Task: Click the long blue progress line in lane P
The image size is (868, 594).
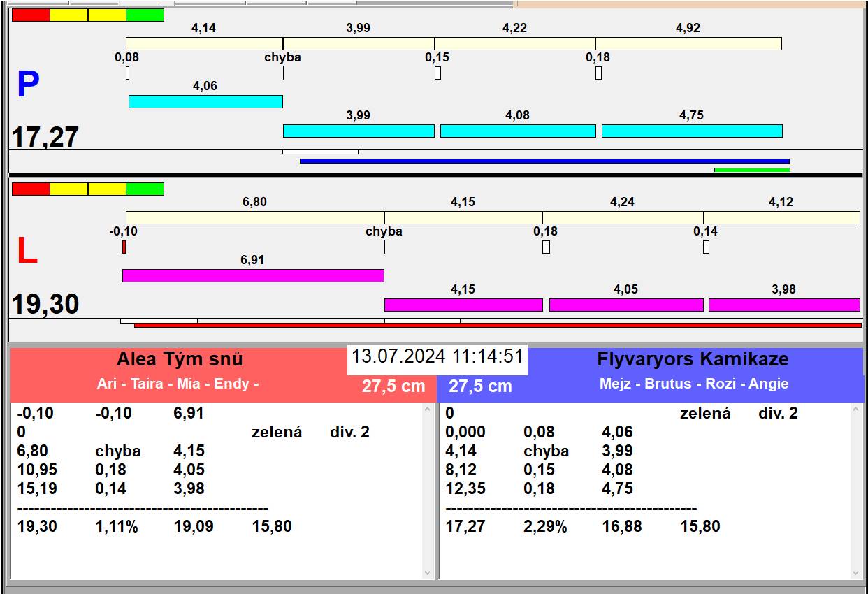Action: (x=544, y=161)
